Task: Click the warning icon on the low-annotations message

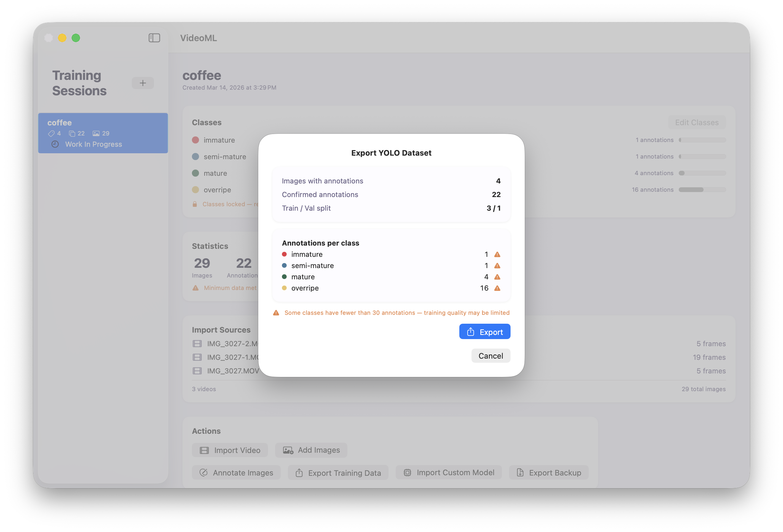Action: point(276,312)
